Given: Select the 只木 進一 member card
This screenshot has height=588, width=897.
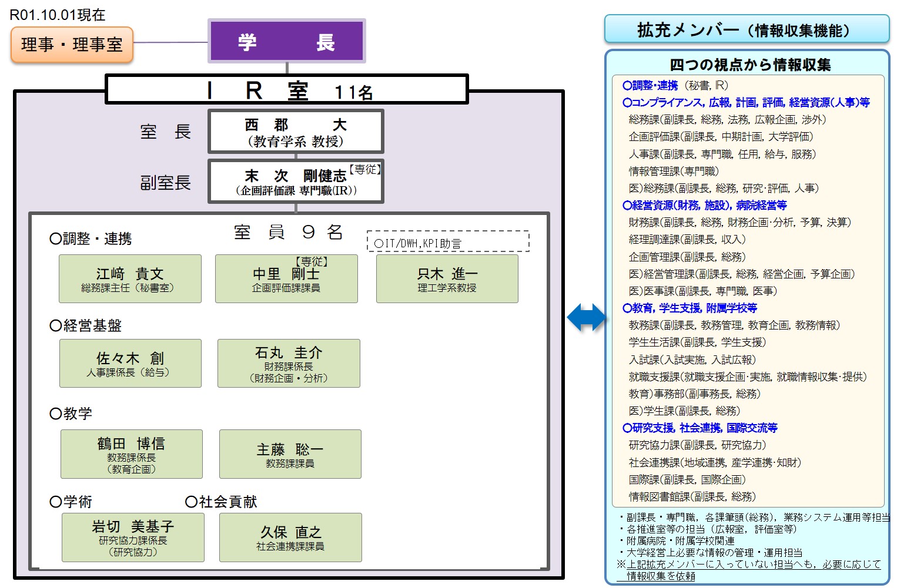Looking at the screenshot, I should point(447,279).
